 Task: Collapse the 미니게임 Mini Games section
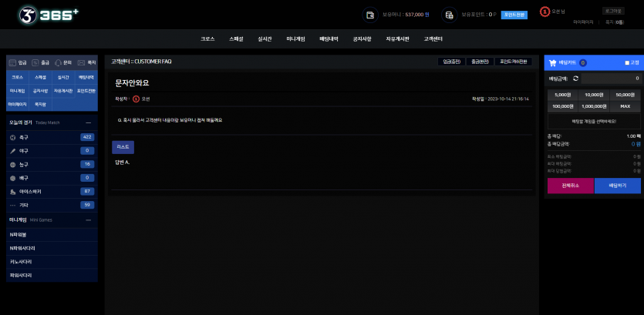[88, 219]
